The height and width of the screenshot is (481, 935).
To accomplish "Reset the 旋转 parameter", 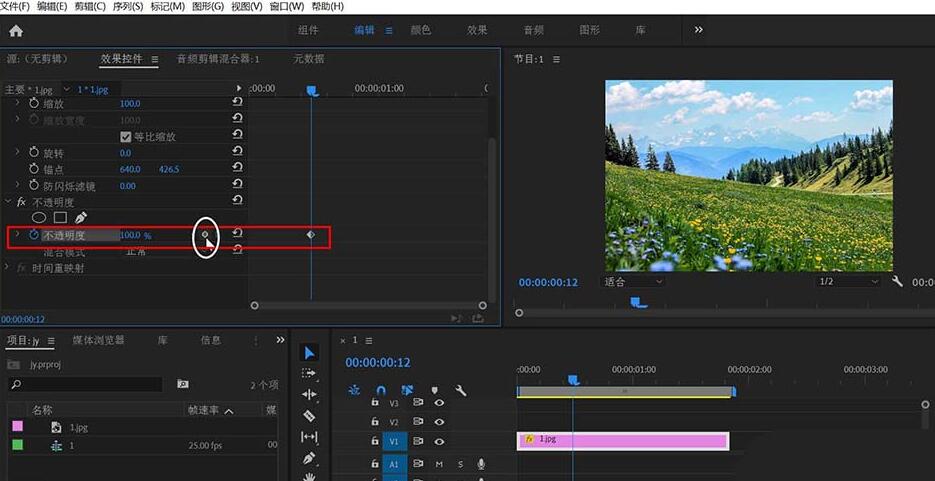I will coord(237,152).
